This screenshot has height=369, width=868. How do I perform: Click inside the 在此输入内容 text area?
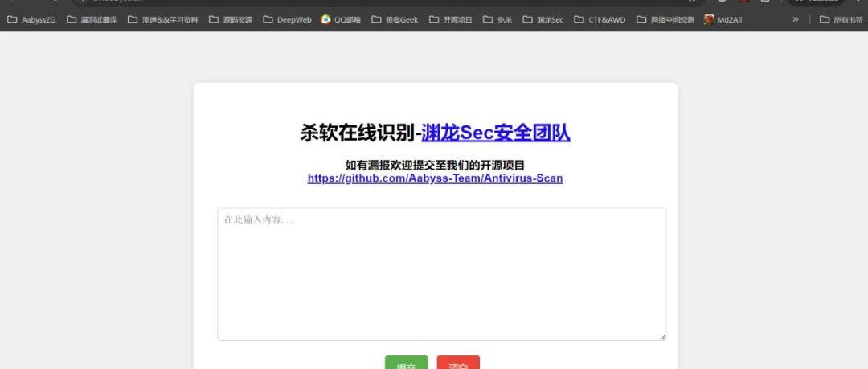coord(441,274)
